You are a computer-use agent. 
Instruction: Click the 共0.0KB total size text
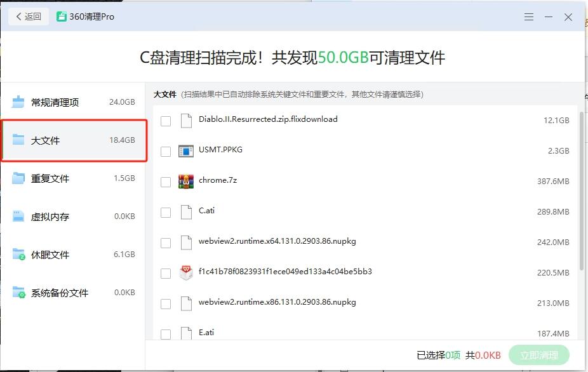[x=483, y=355]
